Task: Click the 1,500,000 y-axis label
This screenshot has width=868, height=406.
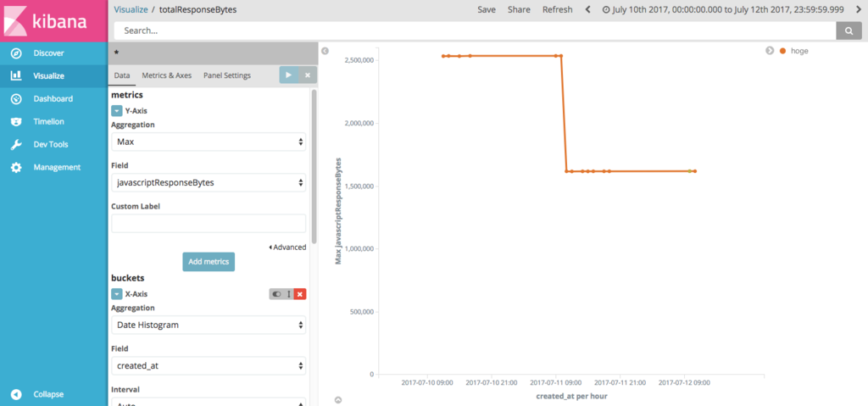Action: coord(359,186)
